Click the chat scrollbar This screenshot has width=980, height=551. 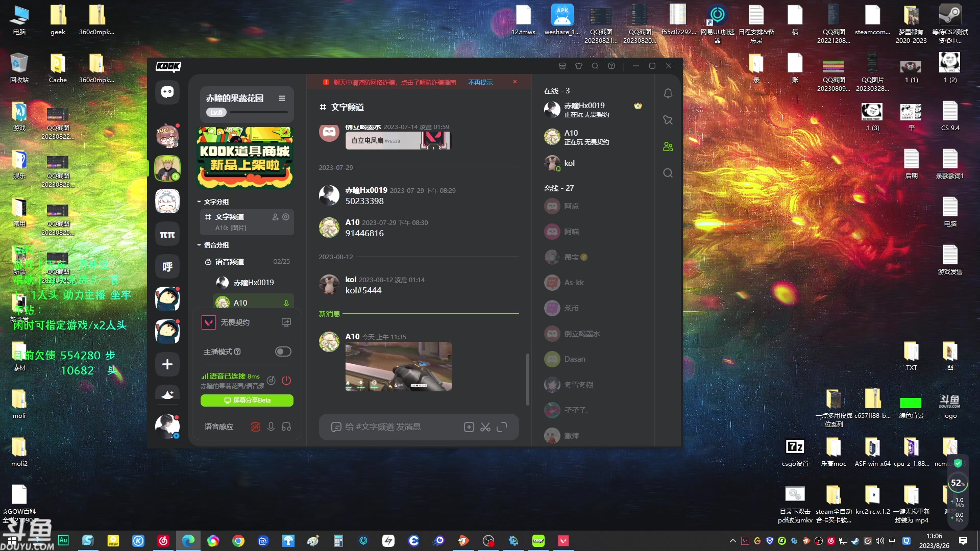[527, 380]
